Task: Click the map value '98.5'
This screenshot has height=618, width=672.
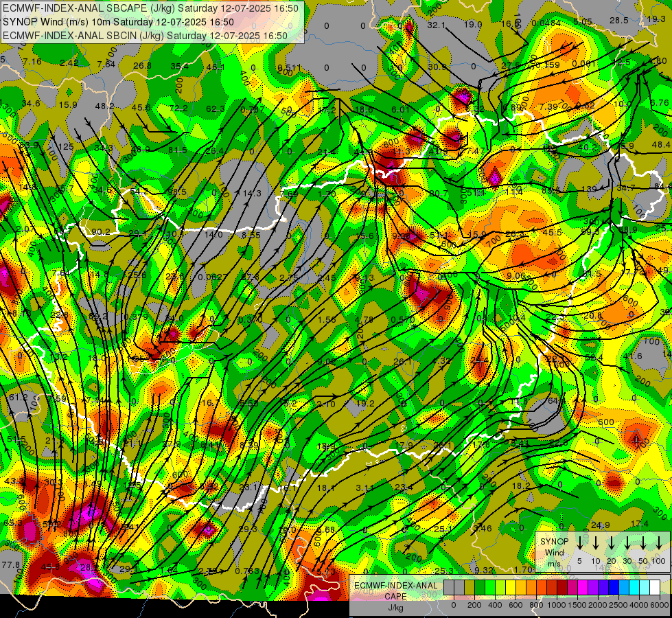Action: pyautogui.click(x=177, y=192)
